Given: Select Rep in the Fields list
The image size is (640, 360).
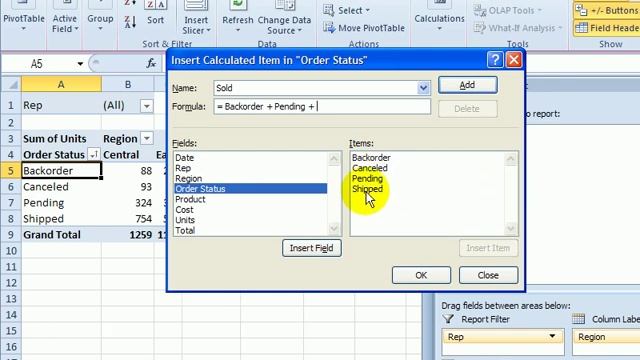Looking at the screenshot, I should point(251,168).
